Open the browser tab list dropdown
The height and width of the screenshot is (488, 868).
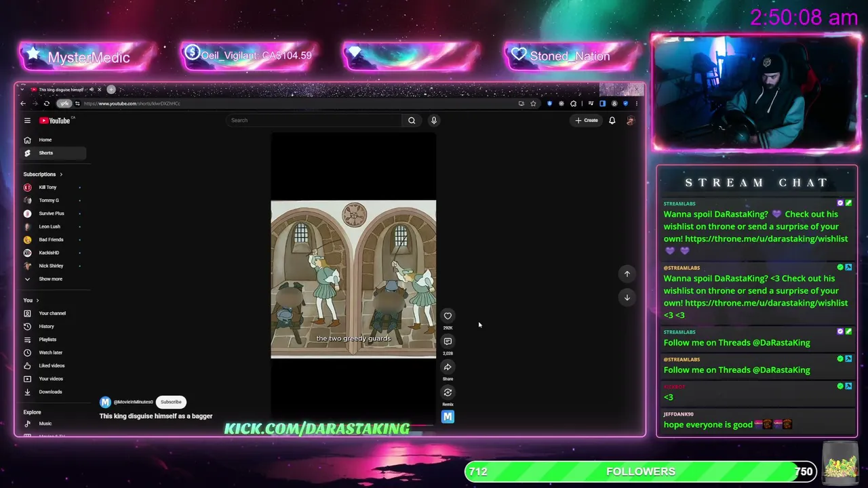23,89
